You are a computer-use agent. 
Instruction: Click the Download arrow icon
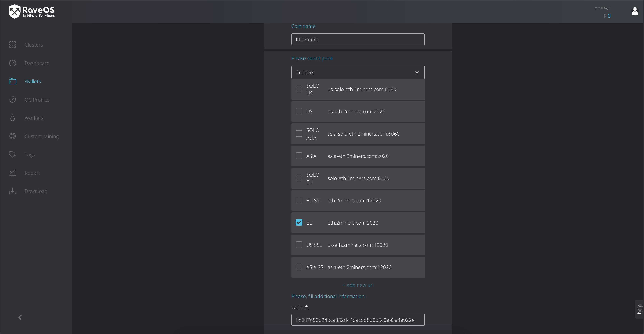tap(13, 191)
